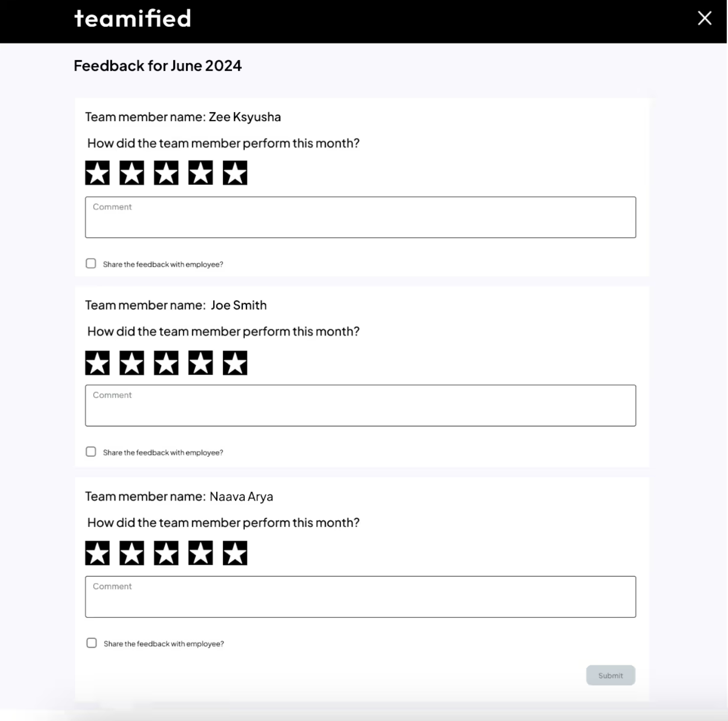Click into Naava Arya's Comment box
The height and width of the screenshot is (721, 728).
[360, 597]
